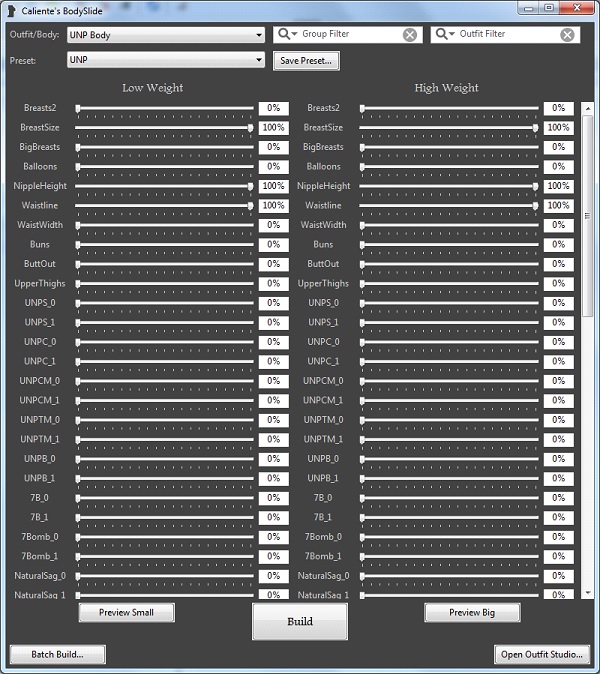The height and width of the screenshot is (674, 600).
Task: Click the Low Weight Breasts2 percent value box
Action: [274, 108]
